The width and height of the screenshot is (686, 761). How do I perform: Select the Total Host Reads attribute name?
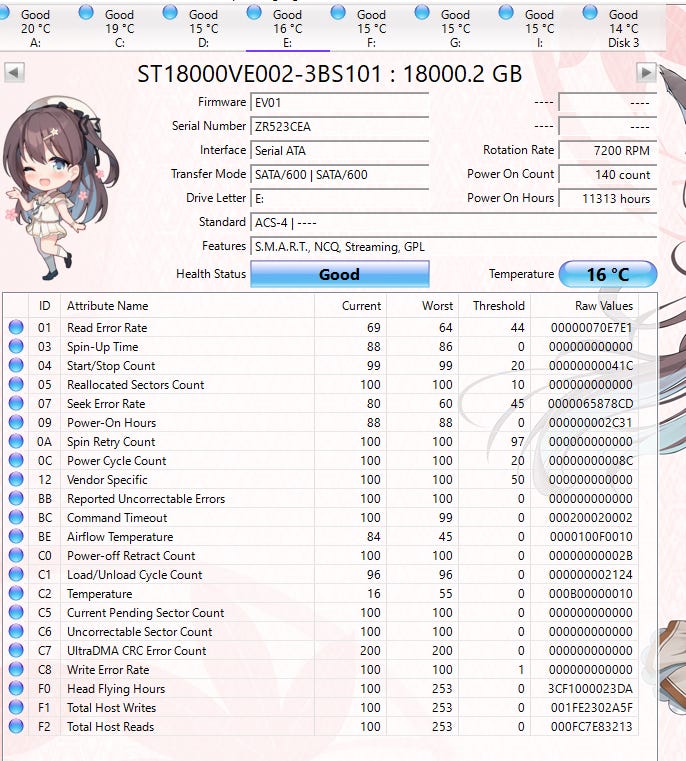[x=111, y=727]
